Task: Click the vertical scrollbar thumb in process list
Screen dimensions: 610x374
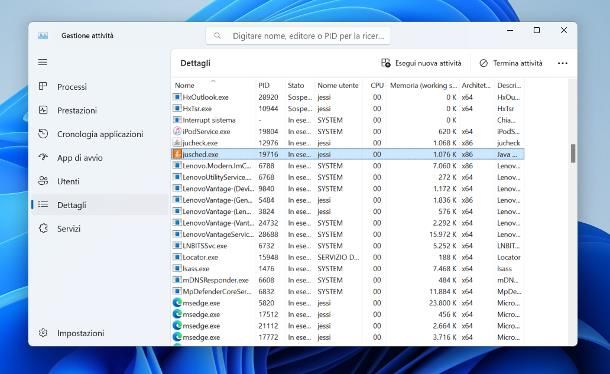Action: pyautogui.click(x=573, y=153)
